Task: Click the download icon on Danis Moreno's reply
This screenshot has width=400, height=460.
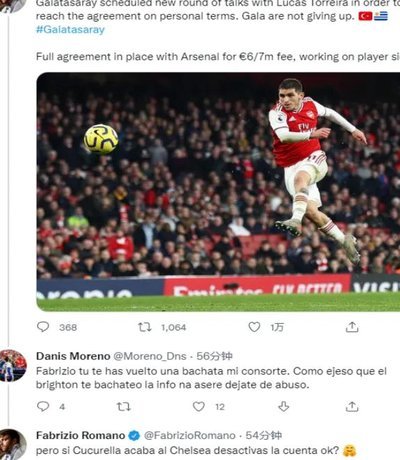Action: 283,406
